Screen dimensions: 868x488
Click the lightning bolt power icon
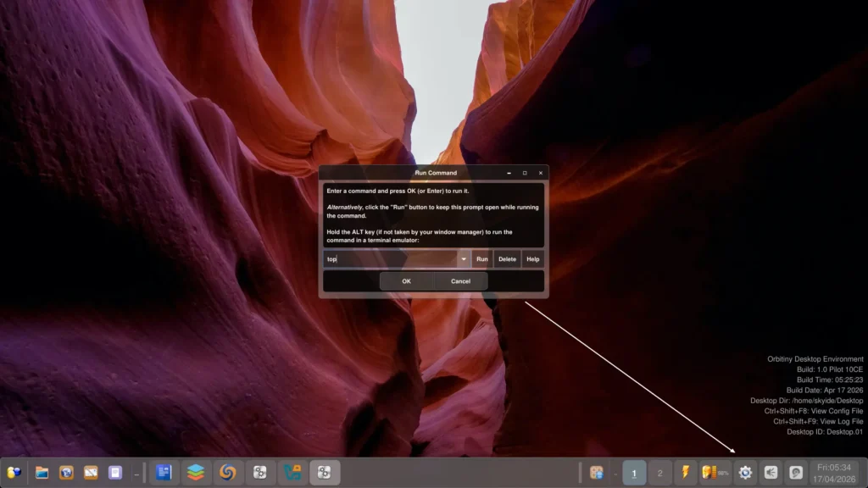tap(686, 473)
